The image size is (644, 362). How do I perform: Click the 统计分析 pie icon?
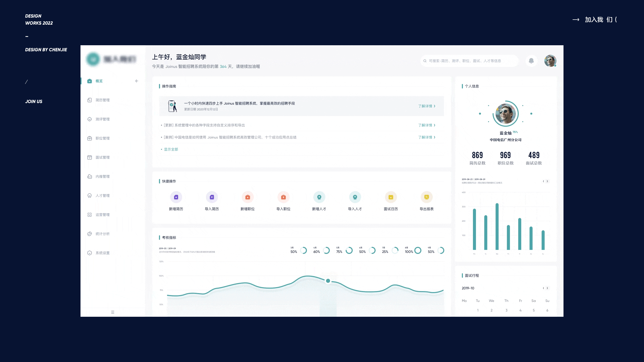click(90, 234)
